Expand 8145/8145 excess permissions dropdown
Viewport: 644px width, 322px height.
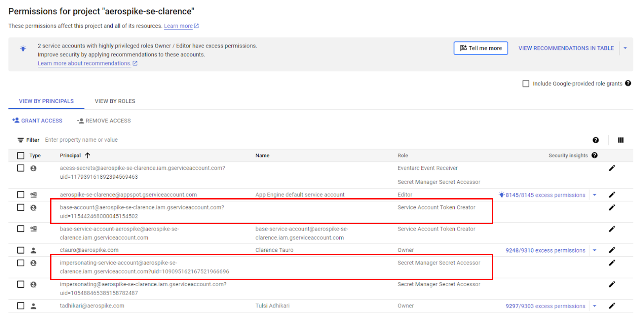[595, 195]
